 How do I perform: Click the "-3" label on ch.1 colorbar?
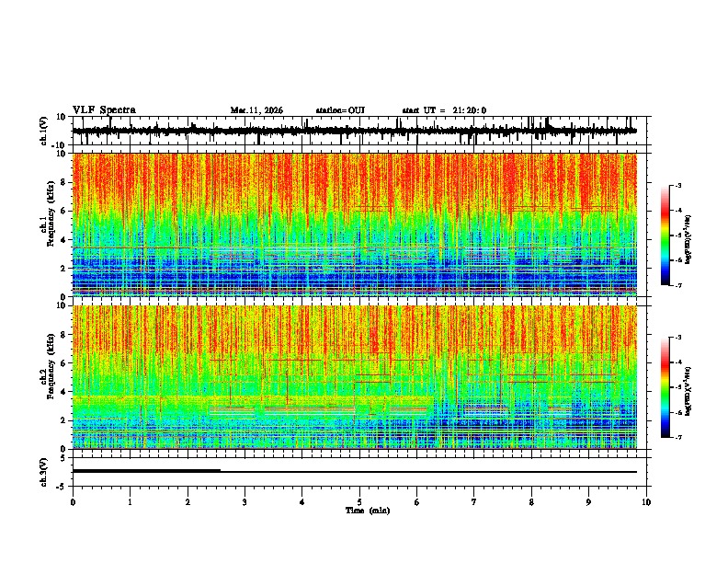tap(677, 185)
